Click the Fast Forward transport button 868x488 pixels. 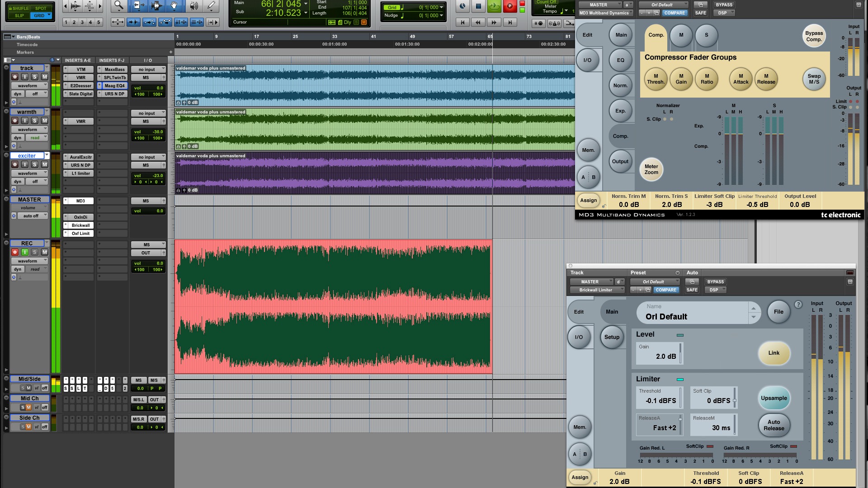(x=494, y=22)
